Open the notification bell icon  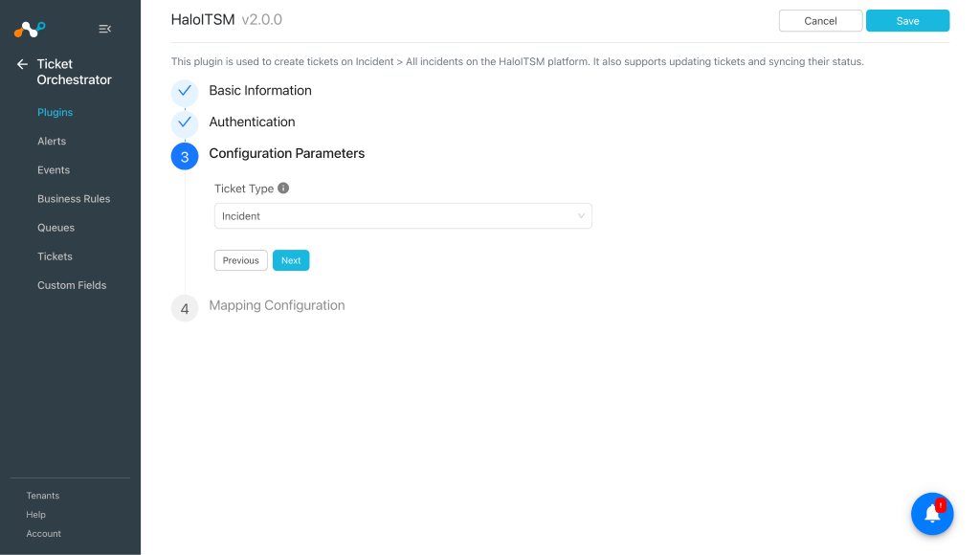point(932,514)
